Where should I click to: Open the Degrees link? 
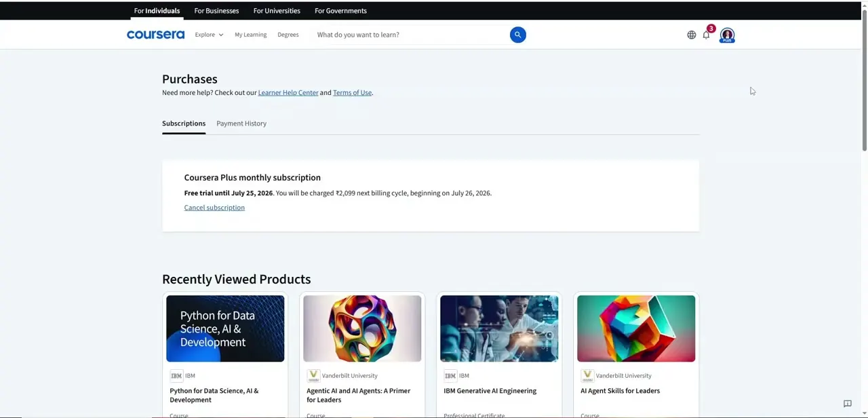click(288, 35)
